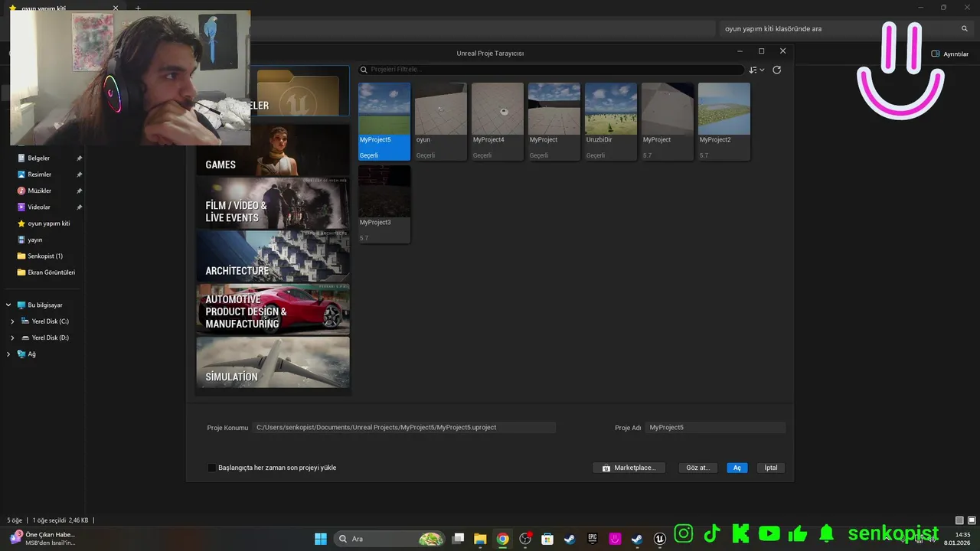Viewport: 980px width, 551px height.
Task: Expand Yerel Disk (C:) in the Explorer tree
Action: (12, 321)
